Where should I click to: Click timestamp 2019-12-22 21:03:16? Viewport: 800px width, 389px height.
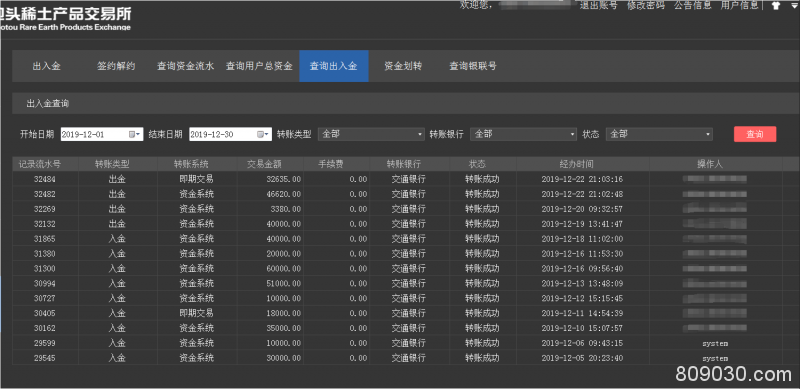(x=582, y=179)
